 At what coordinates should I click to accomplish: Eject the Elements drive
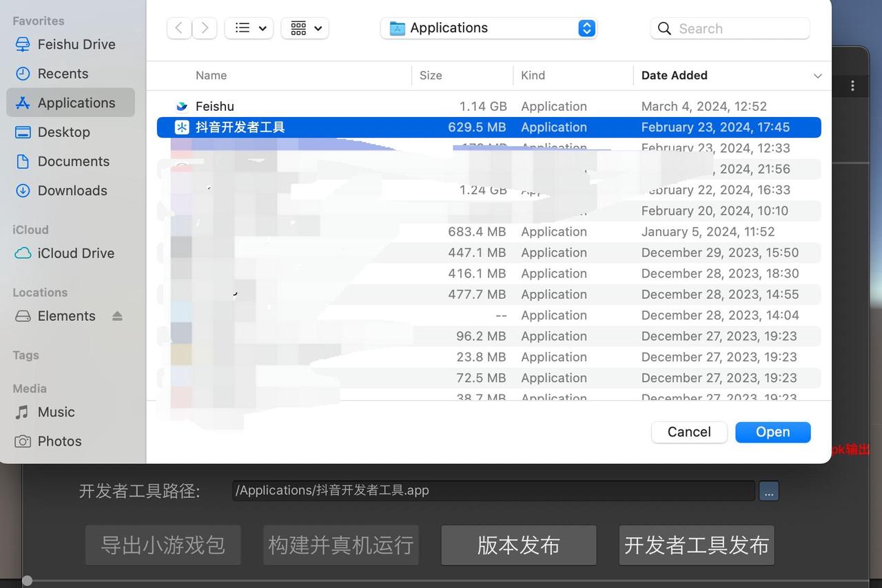point(117,316)
